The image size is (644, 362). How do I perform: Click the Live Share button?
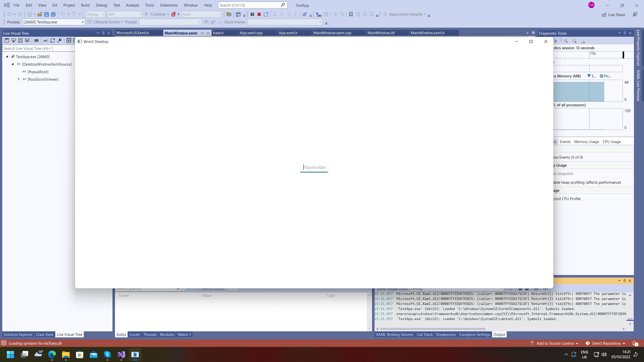pos(614,15)
